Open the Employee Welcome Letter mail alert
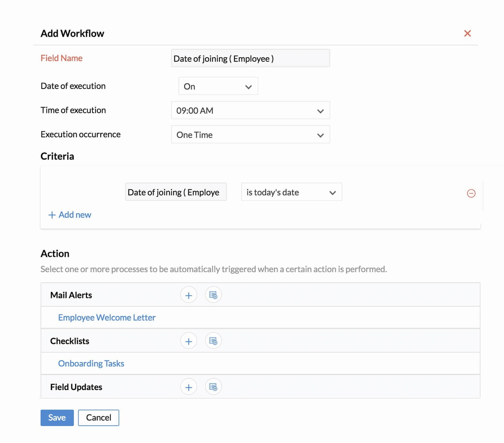The image size is (504, 443). coord(107,317)
